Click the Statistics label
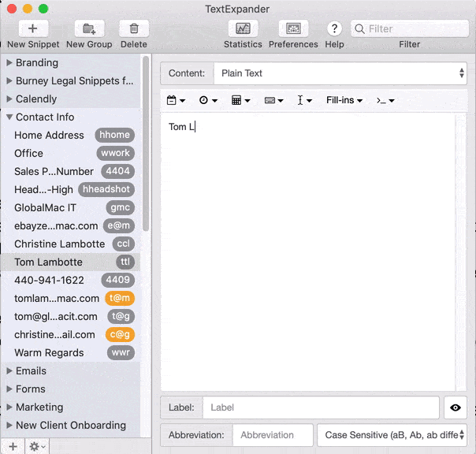 pyautogui.click(x=243, y=44)
